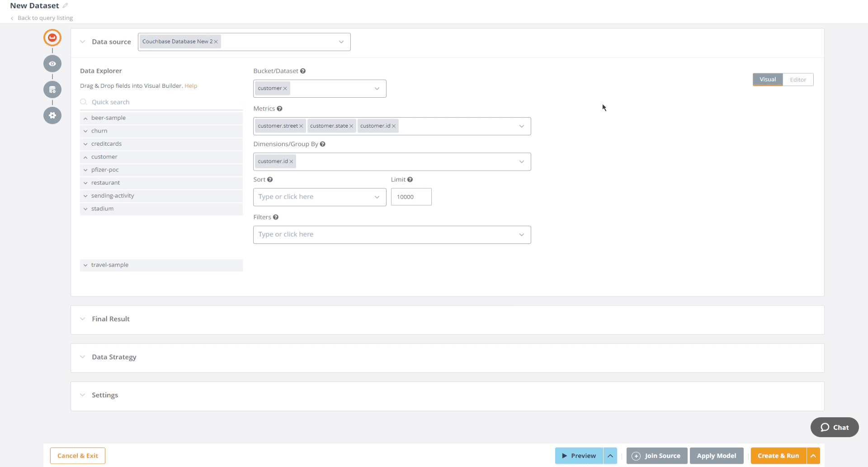Click the Limit help icon
The image size is (868, 467).
coord(410,179)
